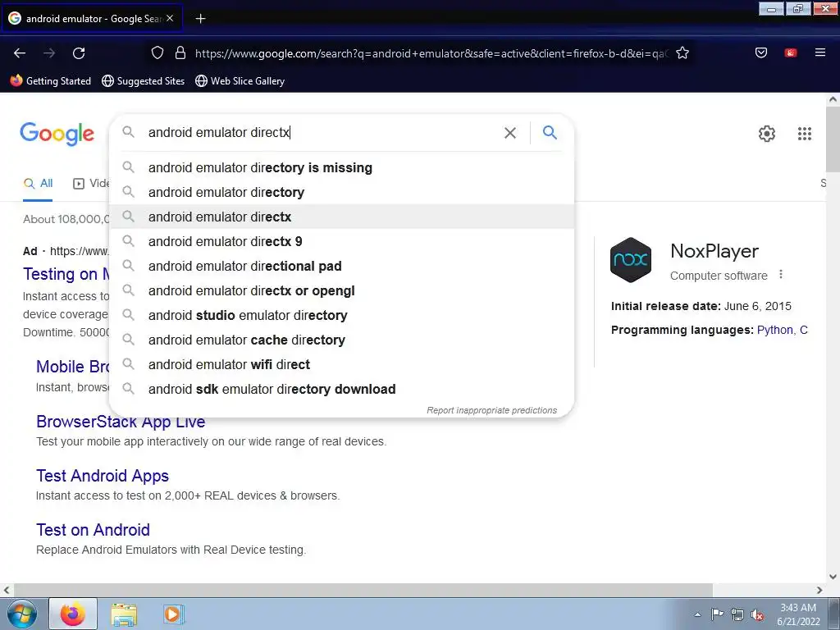Click the vertical scrollbar down arrow
Screen dimensions: 840x630
click(x=833, y=577)
